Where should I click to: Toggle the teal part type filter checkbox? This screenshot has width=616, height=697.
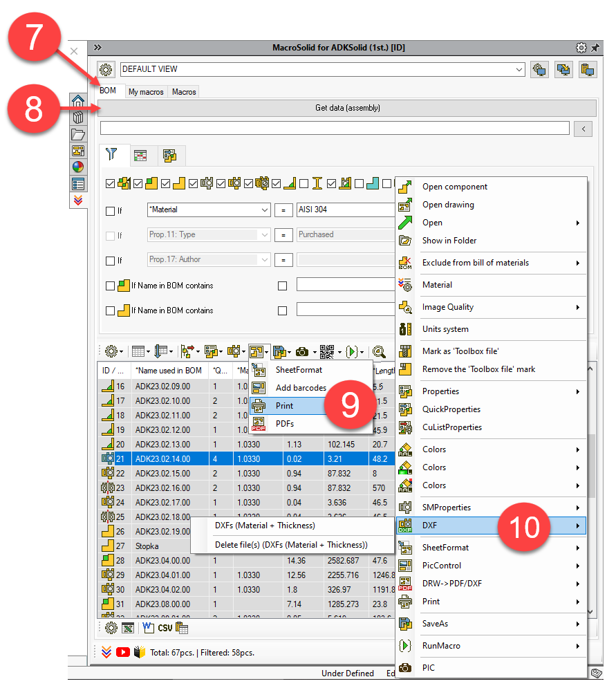pos(359,184)
